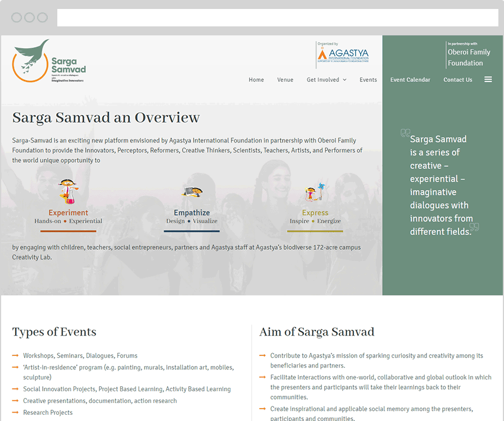
Task: Click the 'Research Projects' list item
Action: pyautogui.click(x=48, y=413)
